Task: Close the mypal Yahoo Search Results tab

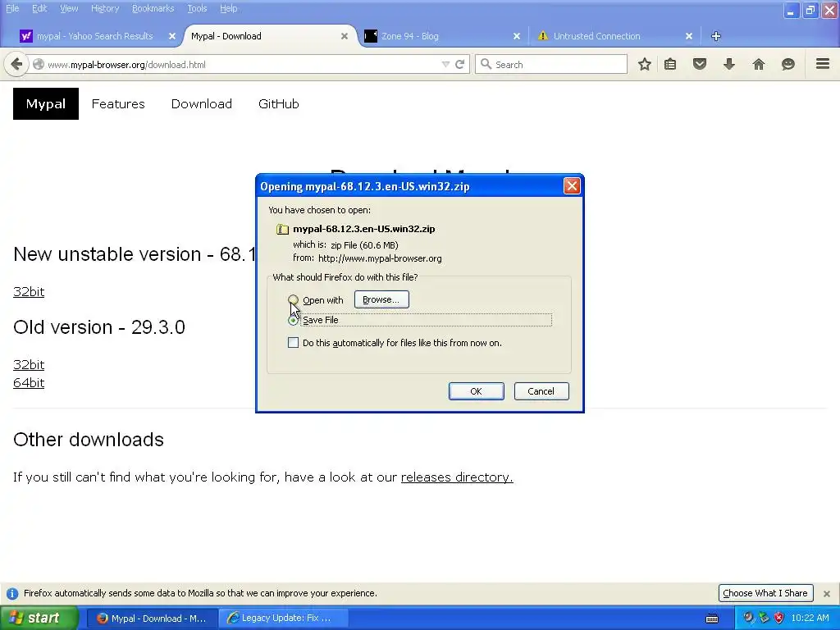Action: [172, 36]
